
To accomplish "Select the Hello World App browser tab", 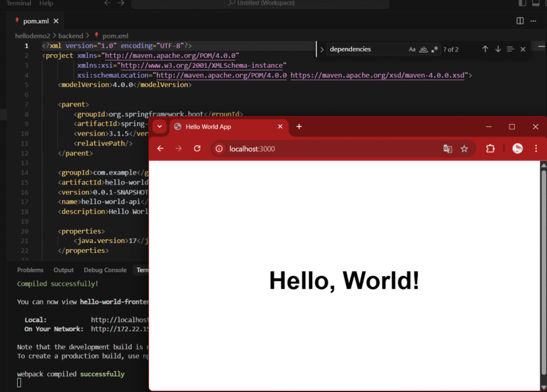I will click(229, 127).
